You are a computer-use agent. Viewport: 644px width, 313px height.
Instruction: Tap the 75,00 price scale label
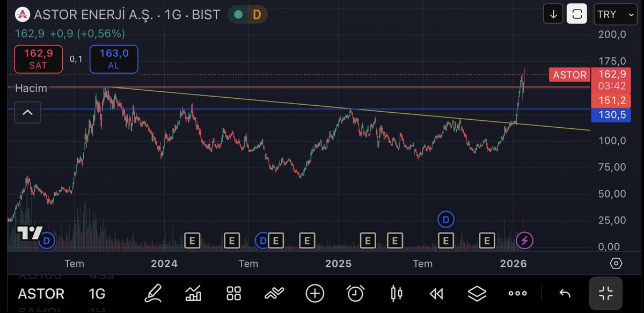tap(612, 167)
